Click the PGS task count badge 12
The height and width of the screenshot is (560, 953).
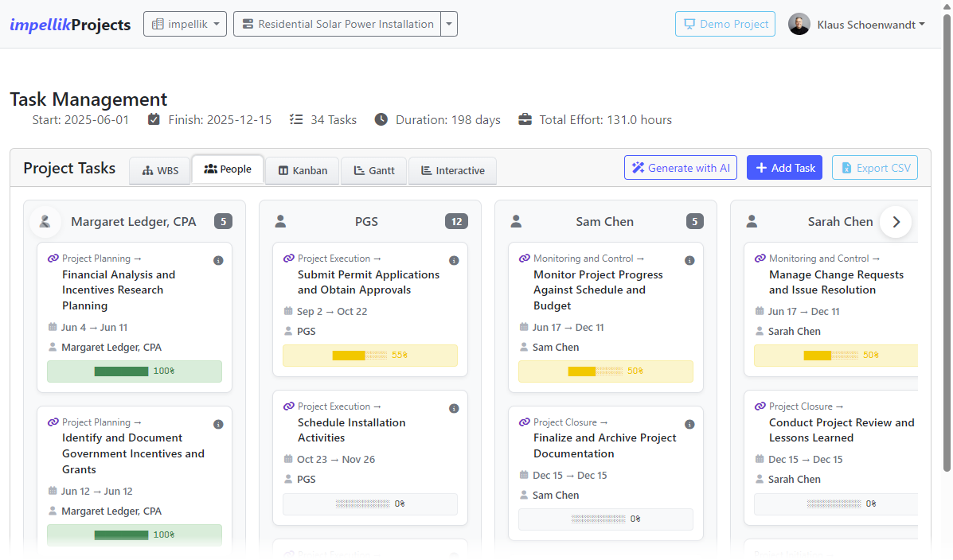(456, 222)
